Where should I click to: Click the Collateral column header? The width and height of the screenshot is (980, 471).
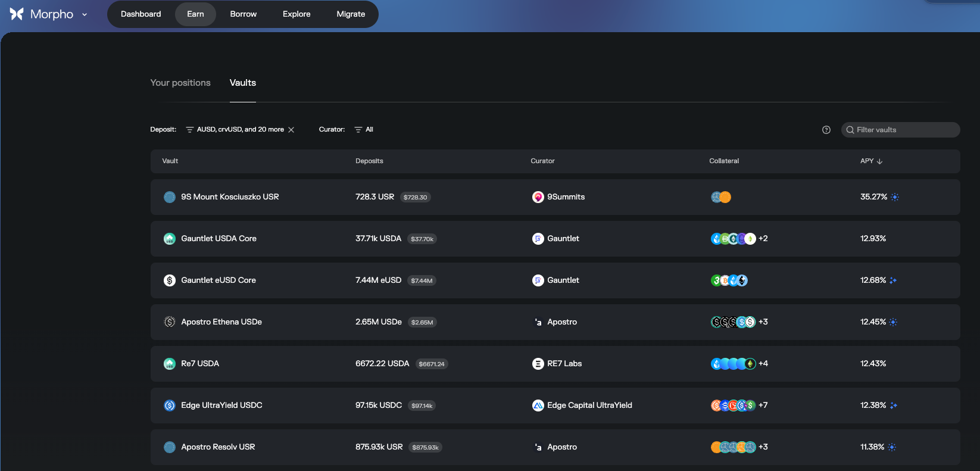click(x=724, y=161)
